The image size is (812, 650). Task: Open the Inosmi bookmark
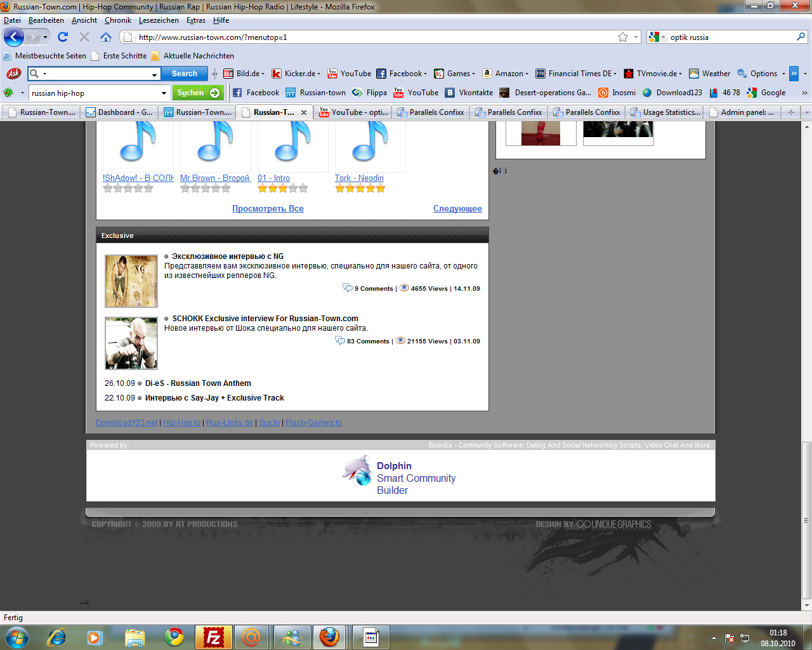click(617, 93)
